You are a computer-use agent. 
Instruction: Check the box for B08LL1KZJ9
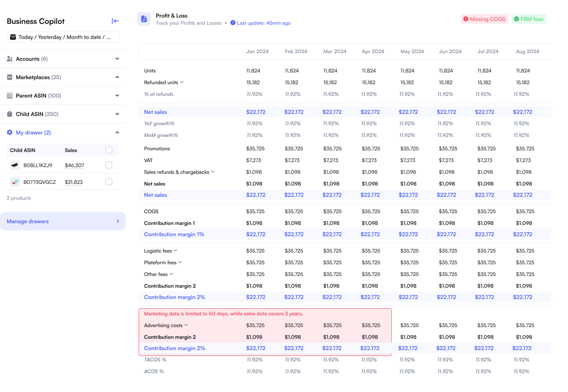(x=109, y=165)
